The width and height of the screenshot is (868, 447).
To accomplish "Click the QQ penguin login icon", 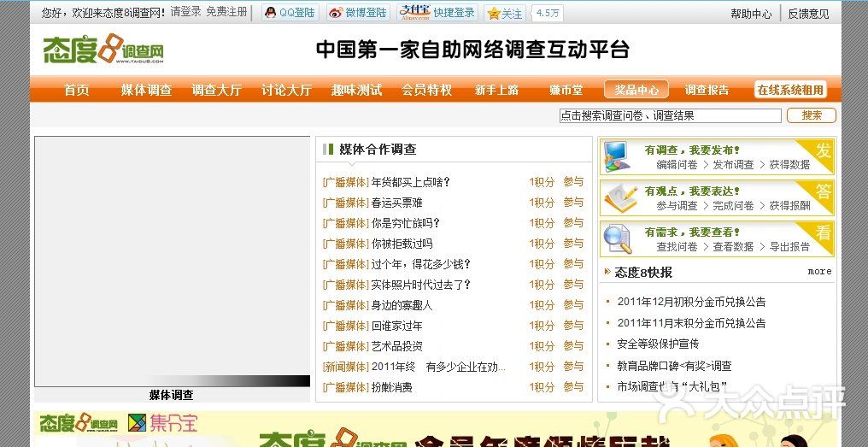I will pos(271,13).
